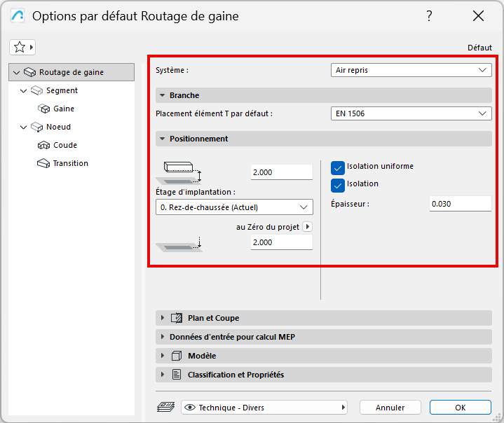Open the EN 1506 placement dropdown
Viewport: 504px width, 423px height.
coord(411,113)
